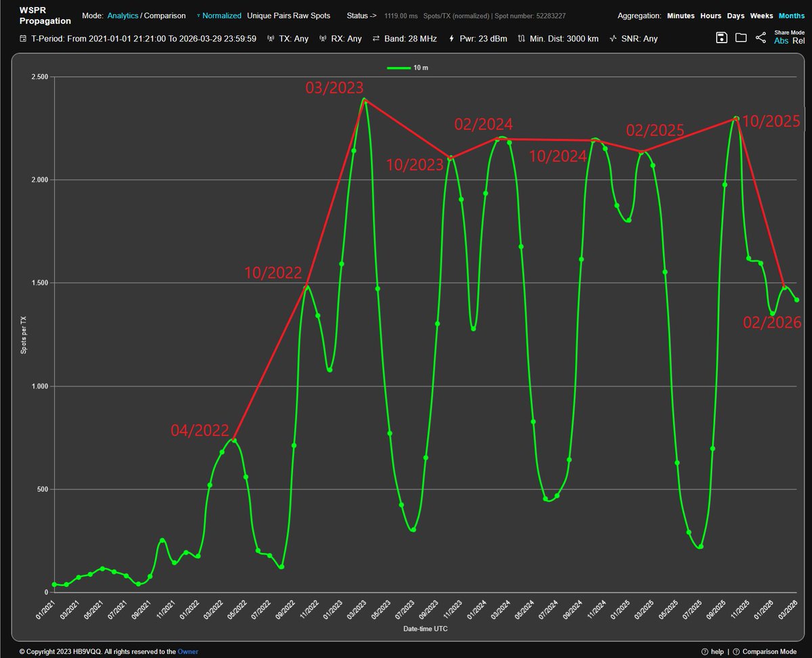Image resolution: width=812 pixels, height=658 pixels.
Task: Switch mode to Comparison
Action: point(164,15)
